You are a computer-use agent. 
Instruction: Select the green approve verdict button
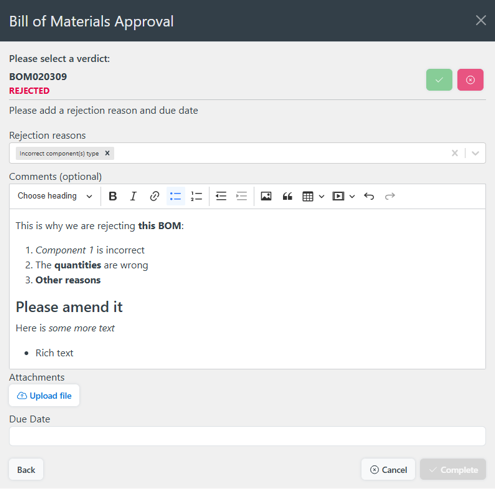439,80
